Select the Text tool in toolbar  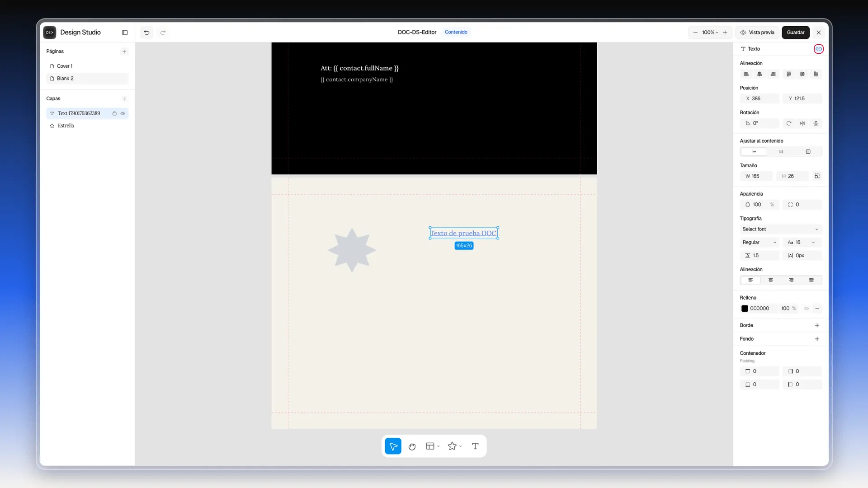click(475, 446)
